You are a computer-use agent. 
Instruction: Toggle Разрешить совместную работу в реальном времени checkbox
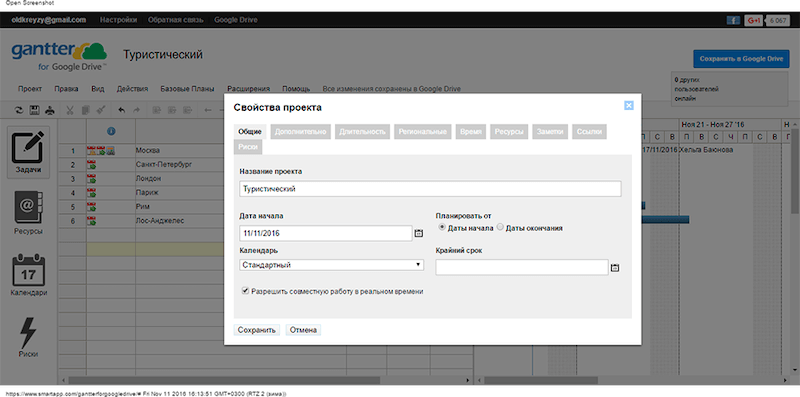pos(245,291)
